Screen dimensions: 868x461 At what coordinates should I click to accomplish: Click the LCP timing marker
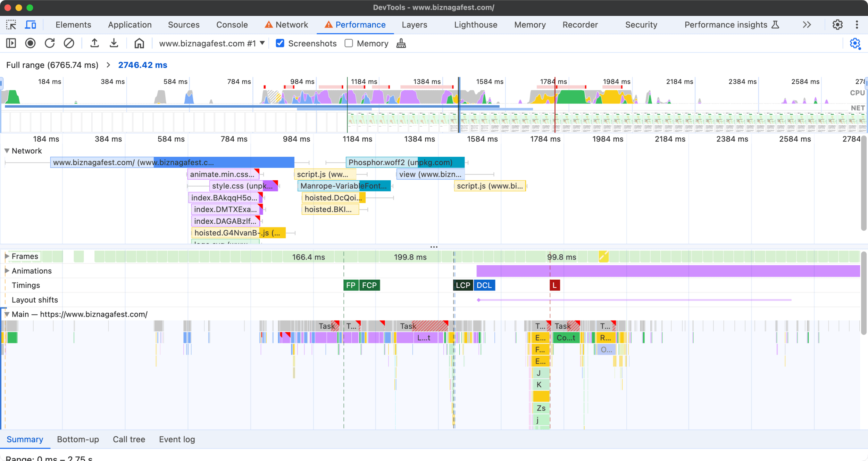462,285
